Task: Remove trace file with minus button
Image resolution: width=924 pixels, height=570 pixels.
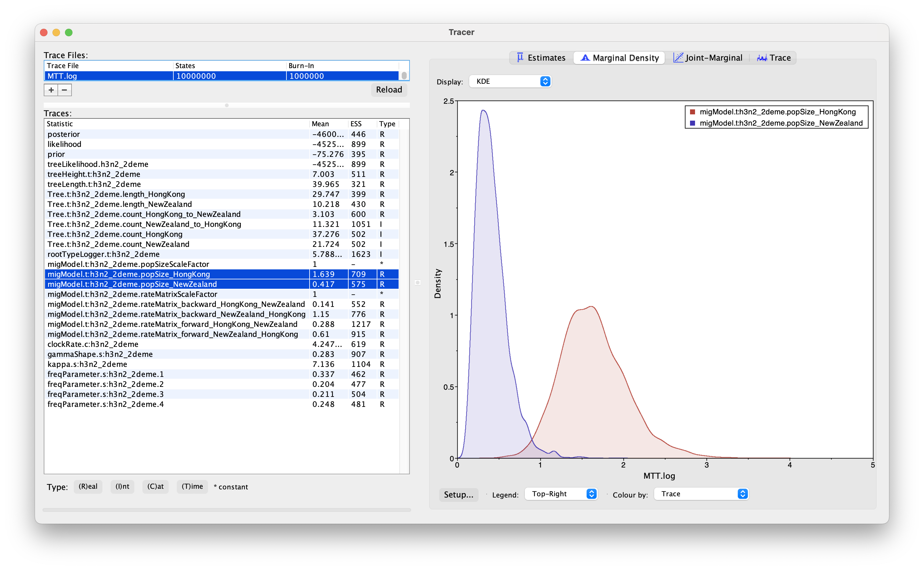Action: (64, 90)
